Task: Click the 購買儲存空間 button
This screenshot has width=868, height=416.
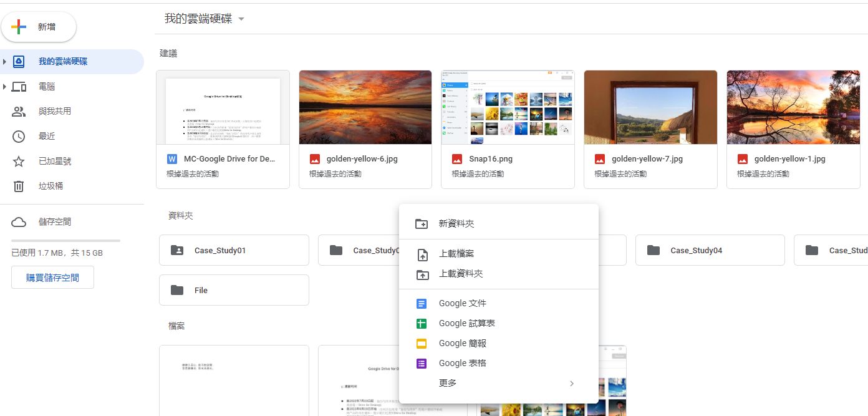Action: (x=52, y=278)
